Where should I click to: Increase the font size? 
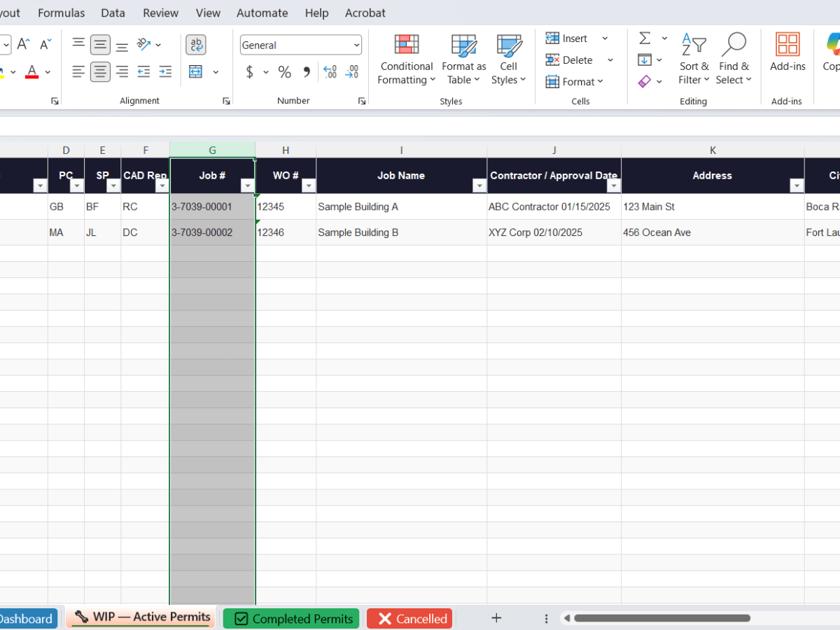[x=23, y=45]
